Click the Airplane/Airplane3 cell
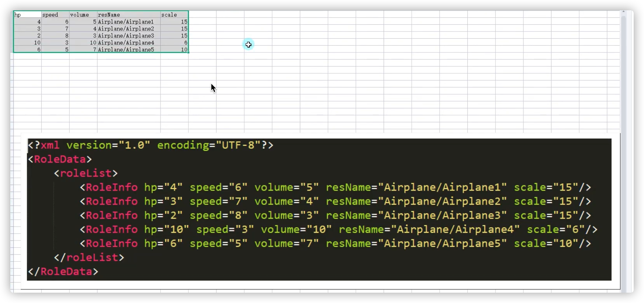Screen dimensions: 644x303 coord(129,36)
